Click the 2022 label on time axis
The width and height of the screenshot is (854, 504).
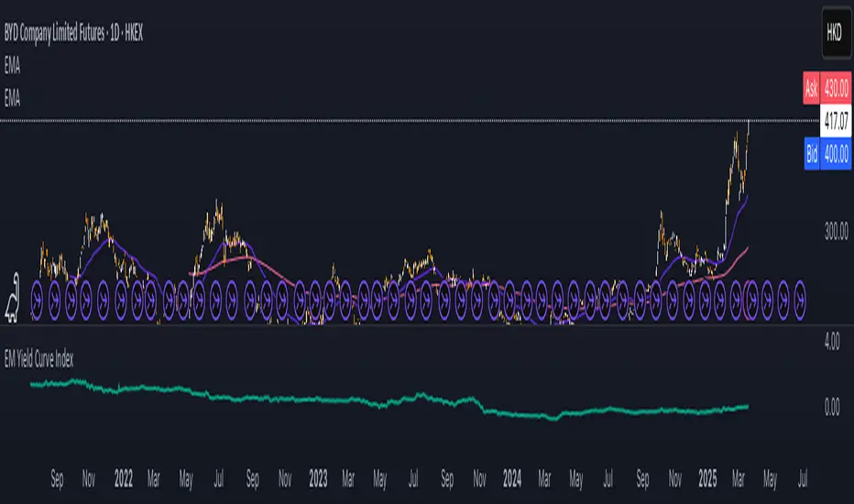124,477
